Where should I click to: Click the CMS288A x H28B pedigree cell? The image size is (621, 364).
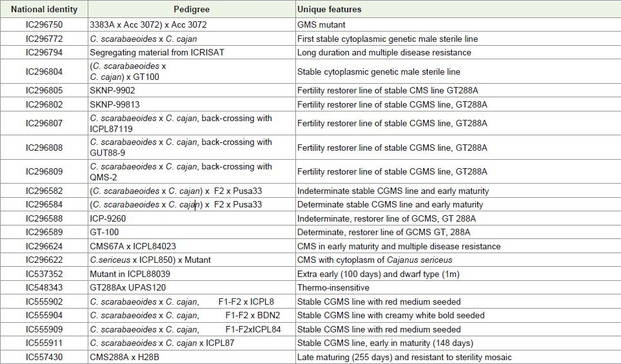click(x=192, y=357)
